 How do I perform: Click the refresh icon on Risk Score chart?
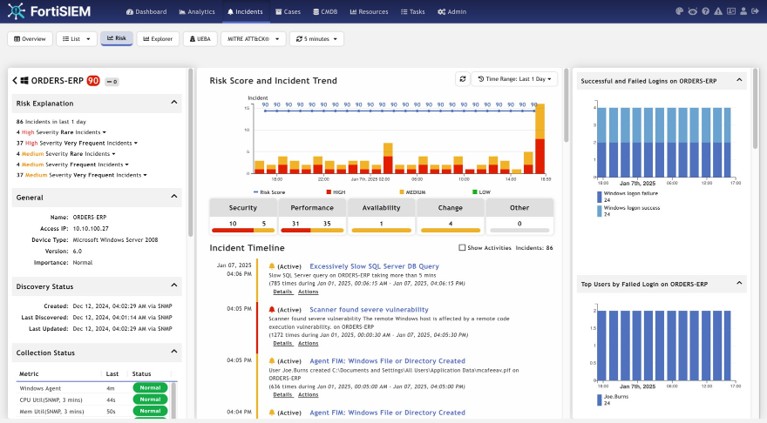(x=462, y=79)
